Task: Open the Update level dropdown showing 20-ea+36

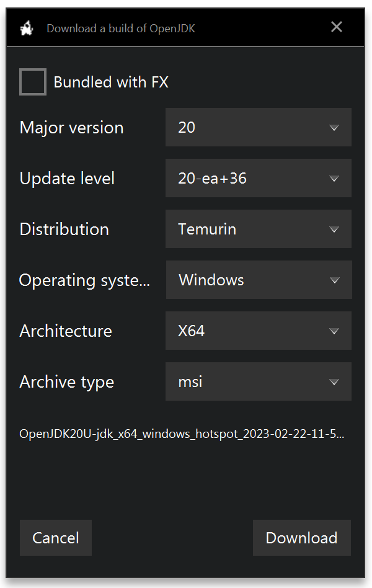Action: 259,178
